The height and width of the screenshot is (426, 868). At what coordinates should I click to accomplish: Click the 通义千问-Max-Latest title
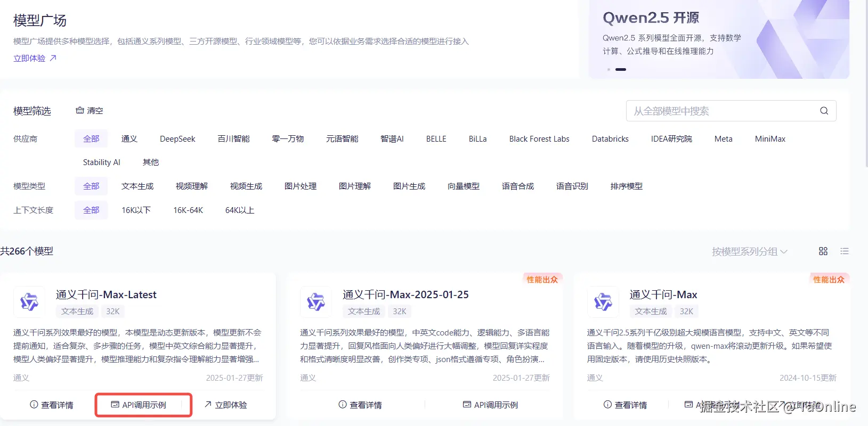(x=106, y=294)
